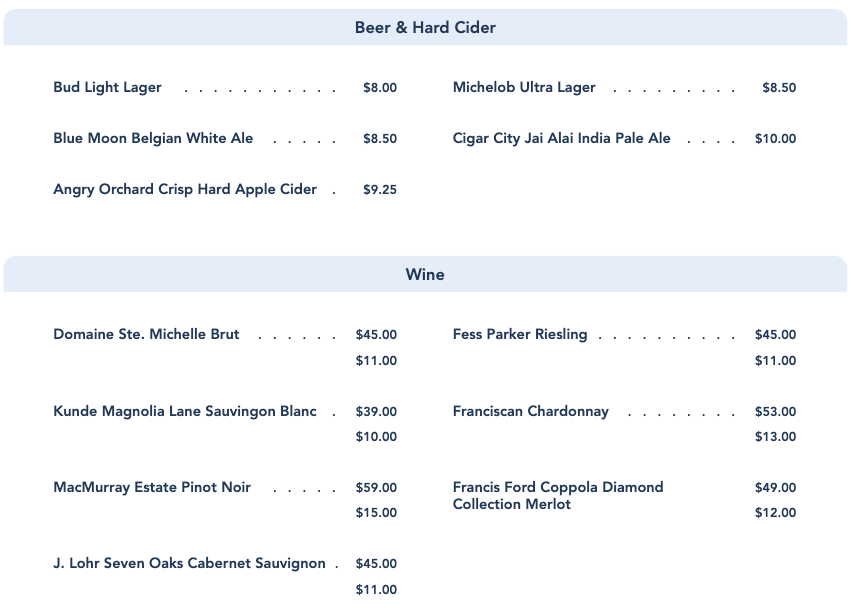Click Franciscan Chardonnay wine name

click(x=530, y=412)
